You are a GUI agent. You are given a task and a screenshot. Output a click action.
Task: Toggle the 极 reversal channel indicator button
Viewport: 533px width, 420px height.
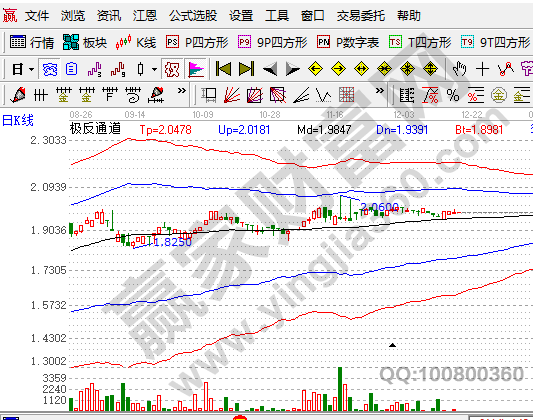click(172, 69)
